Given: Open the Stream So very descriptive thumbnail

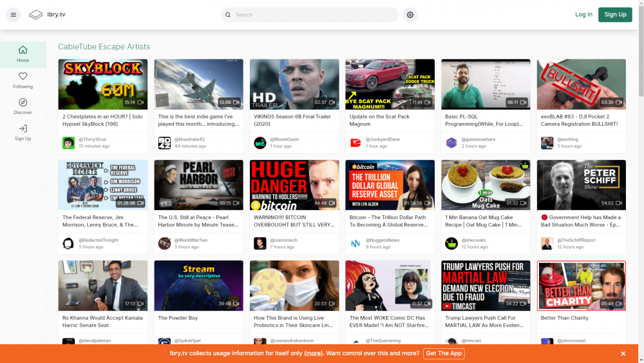Looking at the screenshot, I should (x=198, y=286).
